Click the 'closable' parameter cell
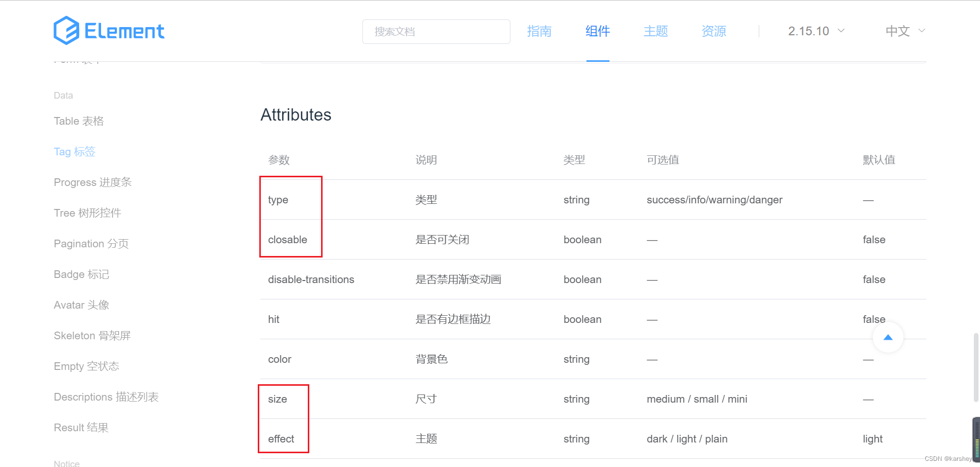The image size is (980, 467). [x=288, y=240]
